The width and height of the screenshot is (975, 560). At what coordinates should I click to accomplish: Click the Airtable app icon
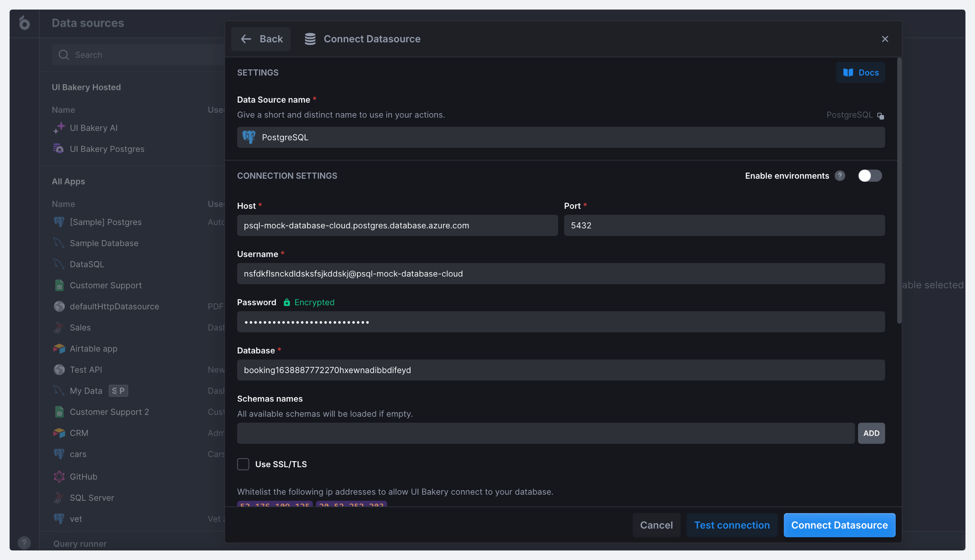pos(59,349)
